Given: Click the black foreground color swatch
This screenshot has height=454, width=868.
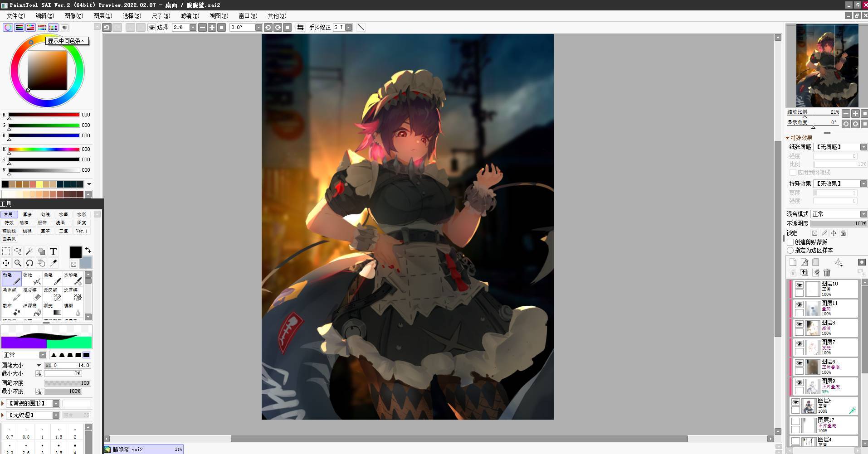Looking at the screenshot, I should pyautogui.click(x=76, y=252).
